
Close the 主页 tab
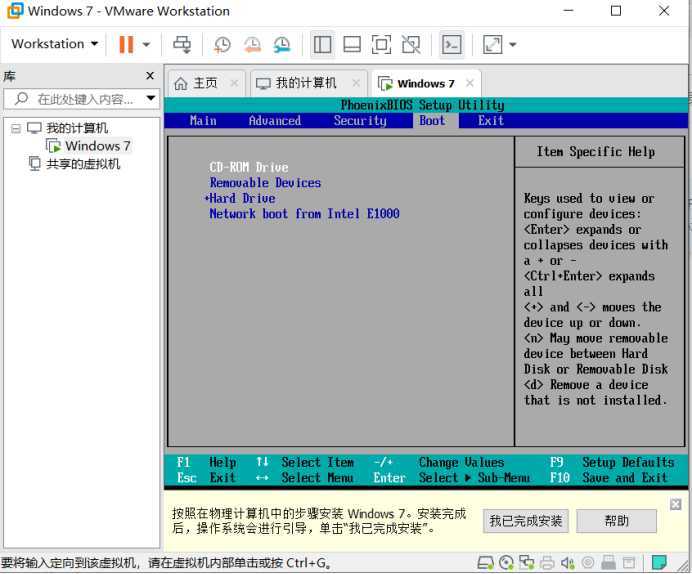pos(234,83)
